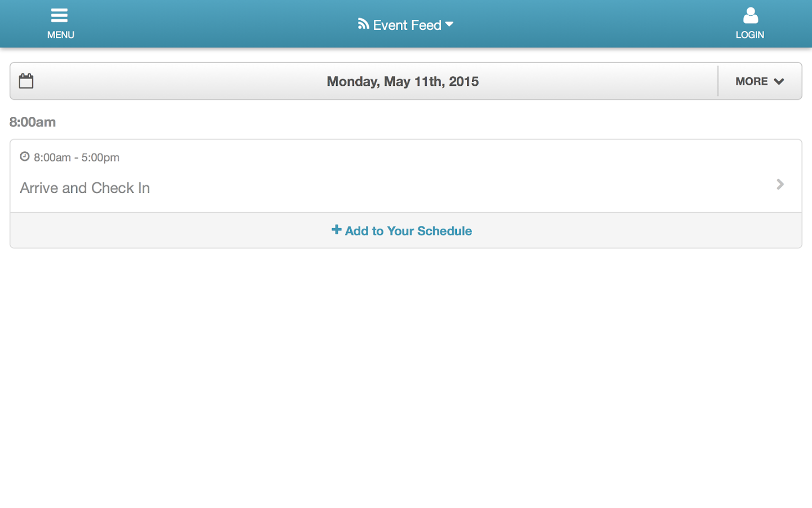Expand the Event Feed dropdown caret
Image resolution: width=812 pixels, height=508 pixels.
point(449,24)
